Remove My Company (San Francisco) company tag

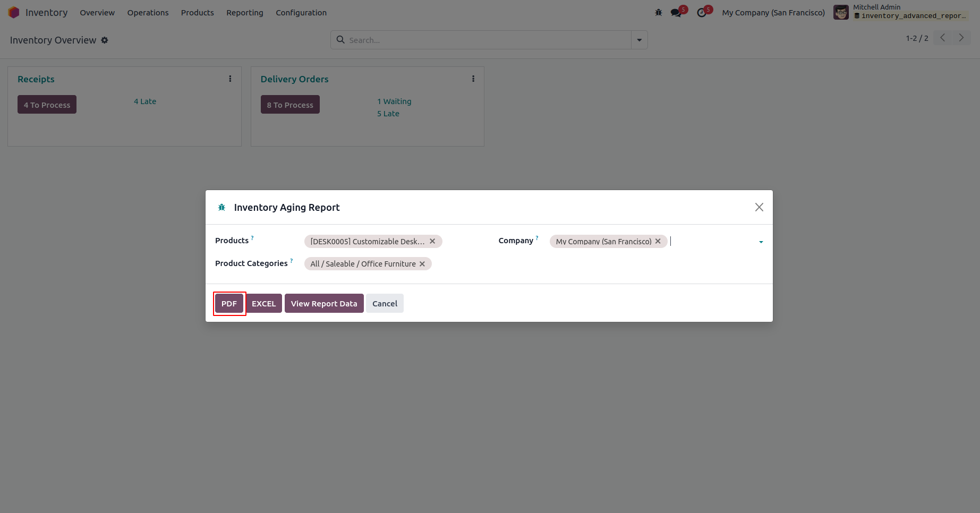(x=658, y=241)
